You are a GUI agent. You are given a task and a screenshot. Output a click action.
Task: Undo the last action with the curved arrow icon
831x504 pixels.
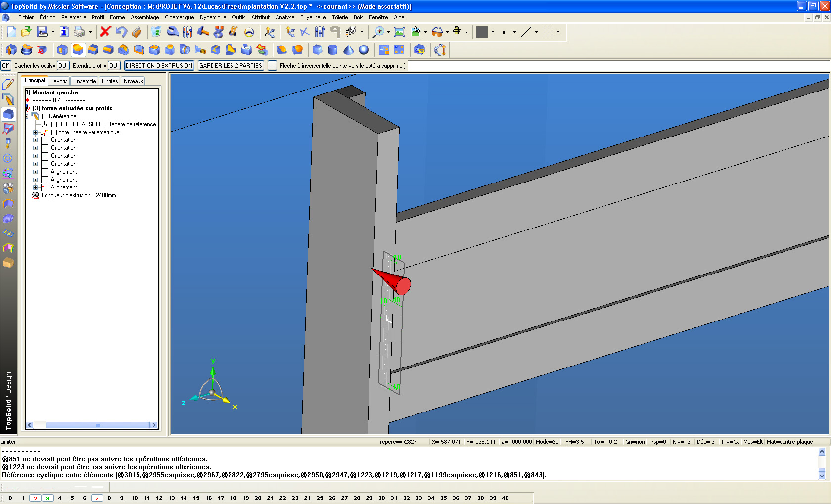coord(121,32)
